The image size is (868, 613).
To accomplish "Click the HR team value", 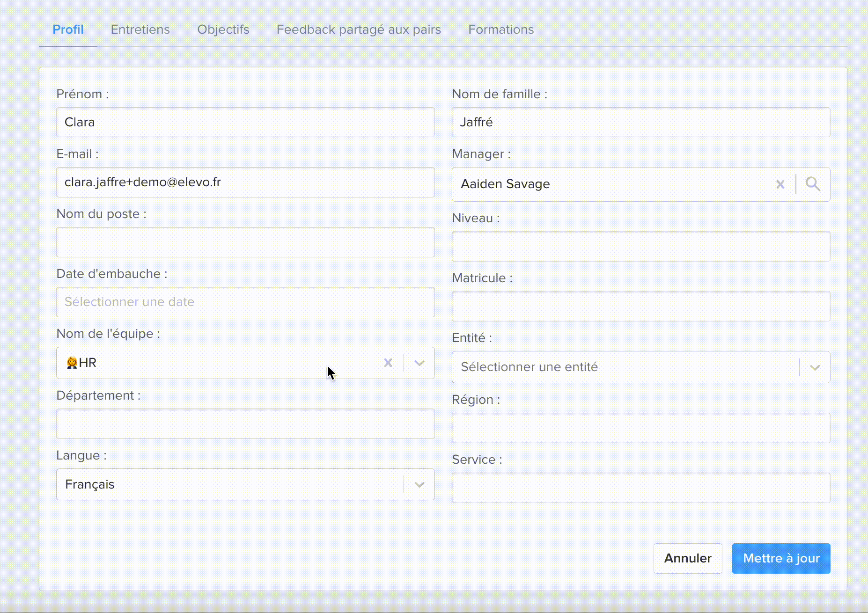I will pyautogui.click(x=81, y=363).
